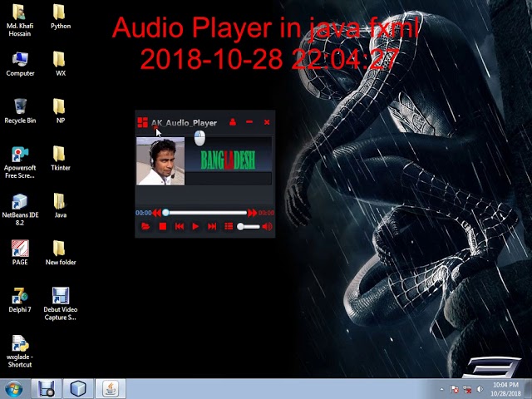Skip to the next track
Screen dimensions: 532x399
(212, 226)
